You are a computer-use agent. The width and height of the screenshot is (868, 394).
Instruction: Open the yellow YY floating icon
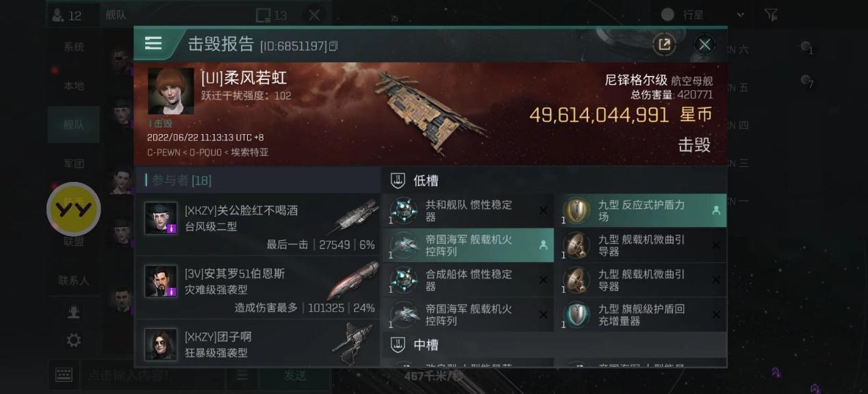pos(73,209)
